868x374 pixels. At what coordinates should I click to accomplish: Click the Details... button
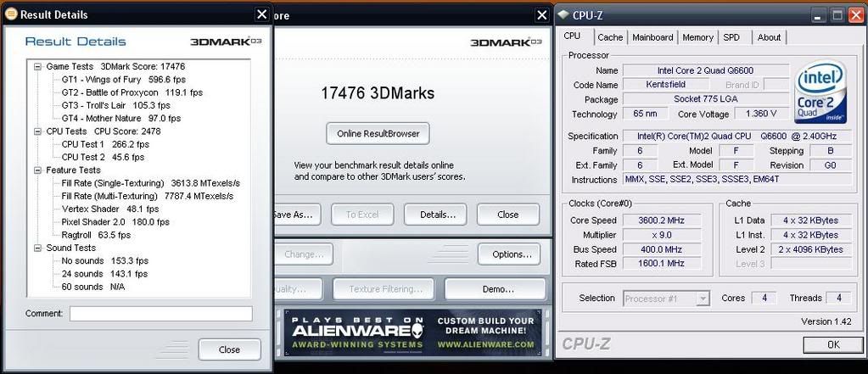[435, 215]
